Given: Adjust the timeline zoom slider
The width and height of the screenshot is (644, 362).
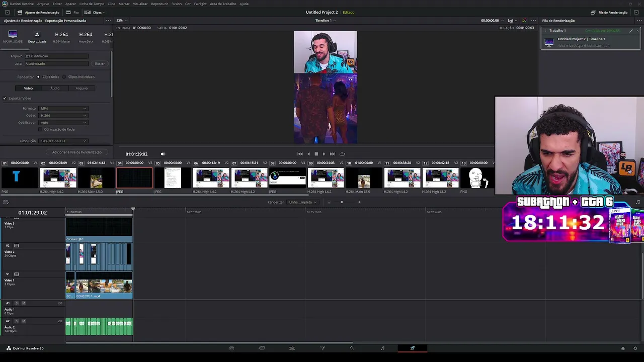Looking at the screenshot, I should 342,202.
